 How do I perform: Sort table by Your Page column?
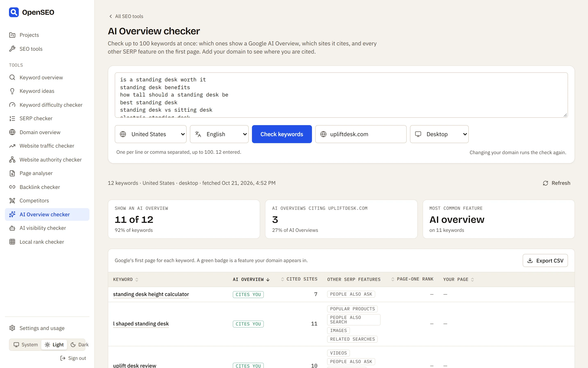459,279
